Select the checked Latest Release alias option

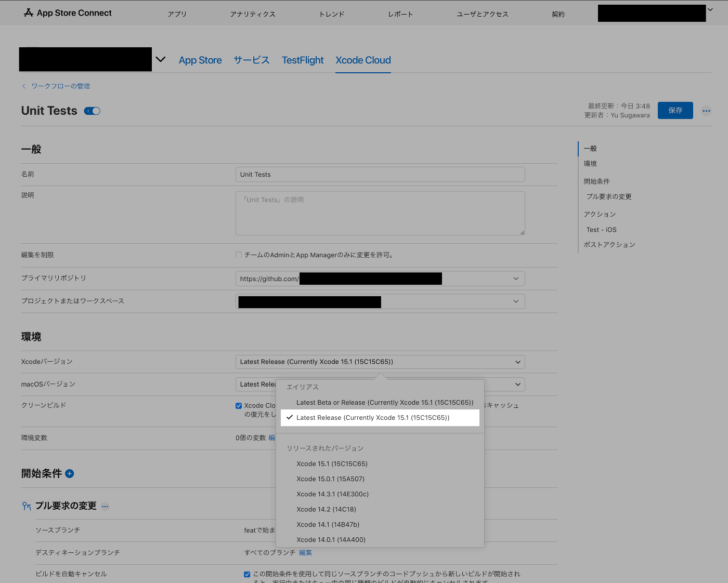pyautogui.click(x=380, y=418)
